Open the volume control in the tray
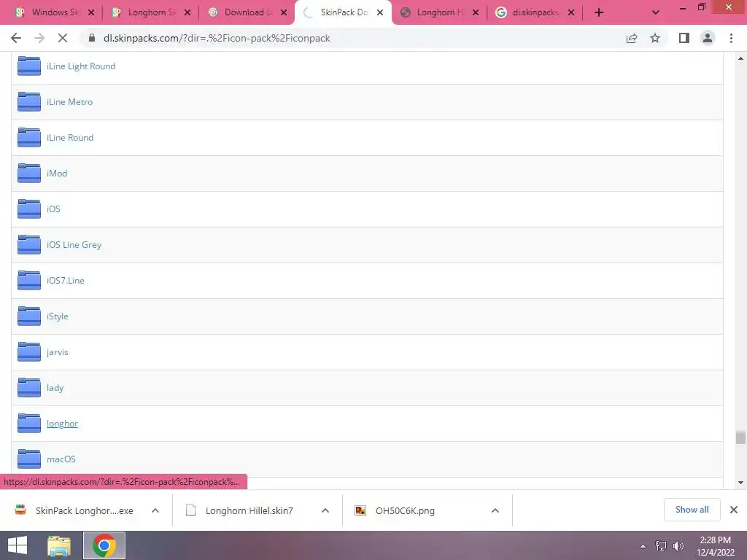The width and height of the screenshot is (747, 560). coord(678,546)
